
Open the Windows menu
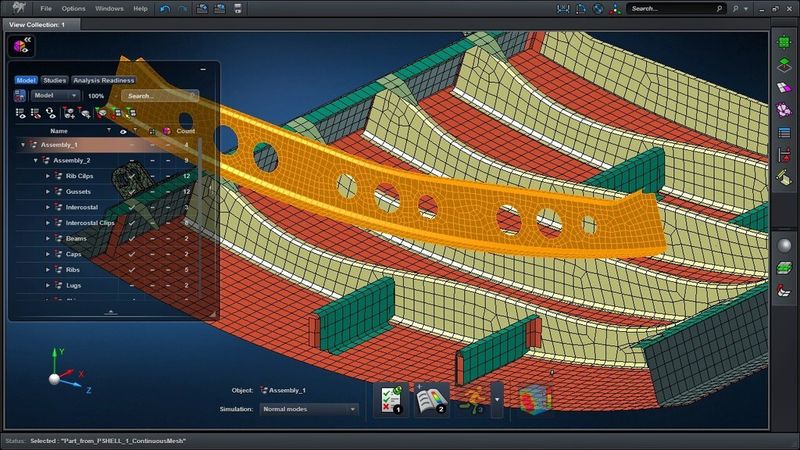[x=109, y=9]
